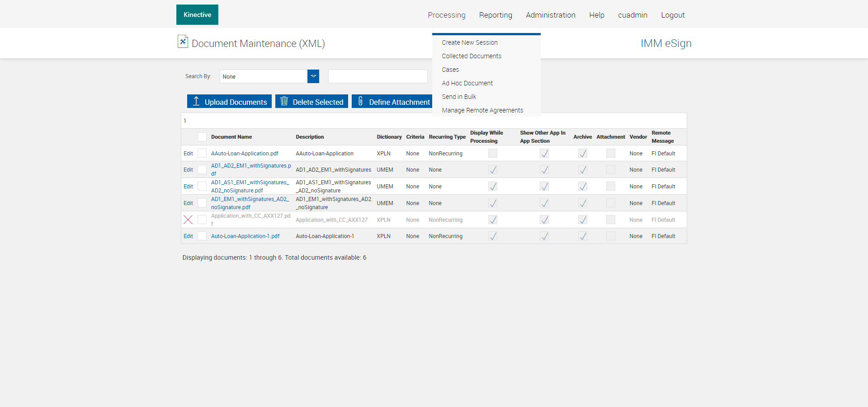The image size is (868, 407).
Task: Expand the Search By dropdown arrow
Action: click(313, 76)
